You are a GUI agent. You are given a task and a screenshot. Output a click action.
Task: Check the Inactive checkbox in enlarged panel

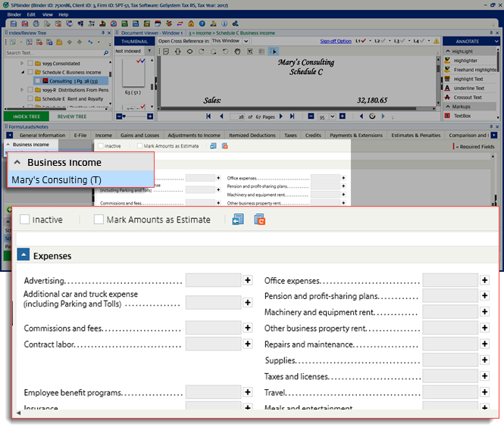pos(25,220)
